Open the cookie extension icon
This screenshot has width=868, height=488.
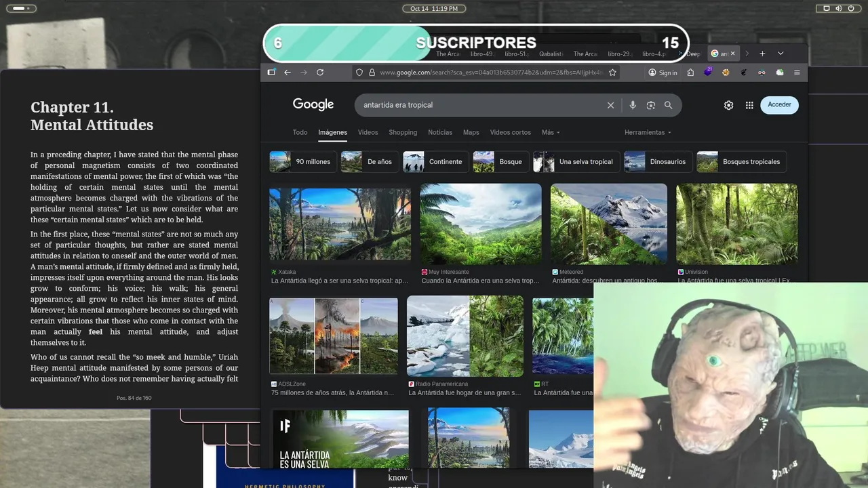click(x=726, y=73)
